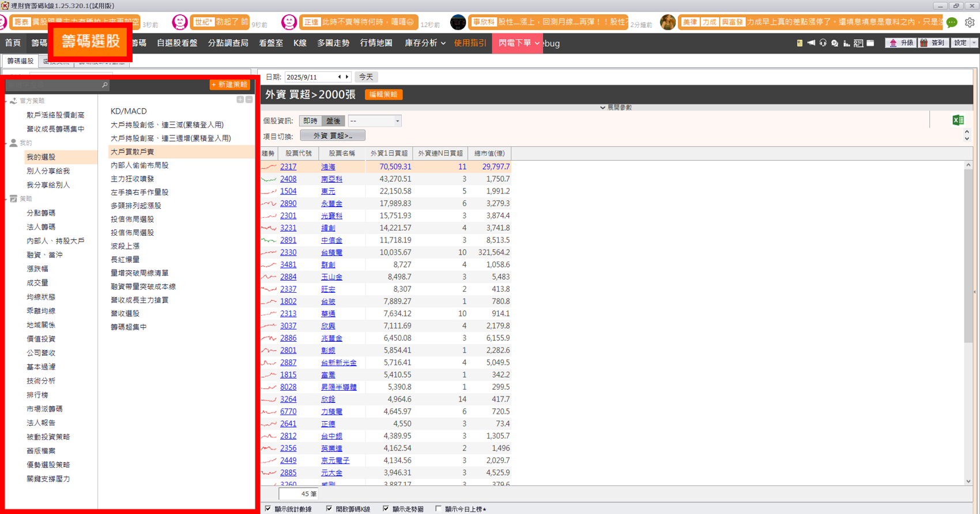Open the megaphone announcements icon
The image size is (980, 514).
click(811, 43)
